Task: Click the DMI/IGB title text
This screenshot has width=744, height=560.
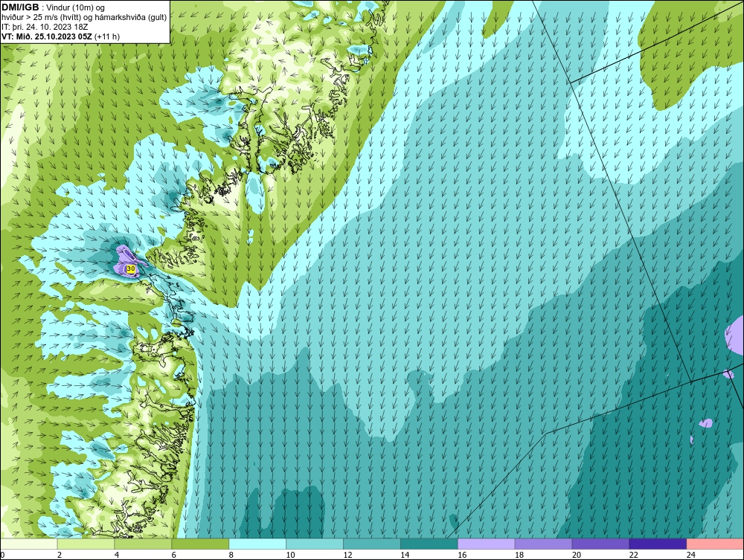Action: [20, 7]
